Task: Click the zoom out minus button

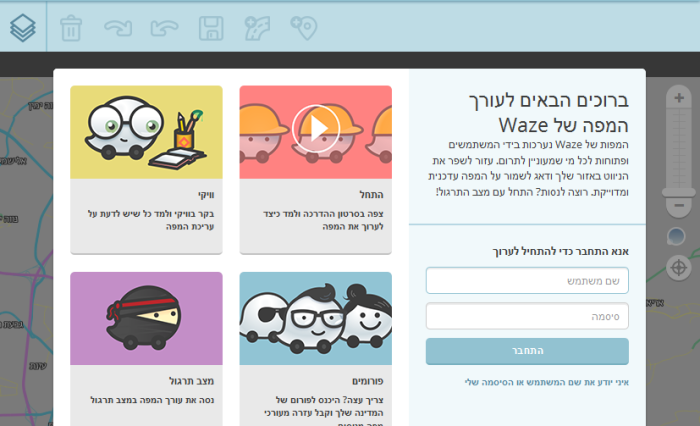Action: coord(679,205)
